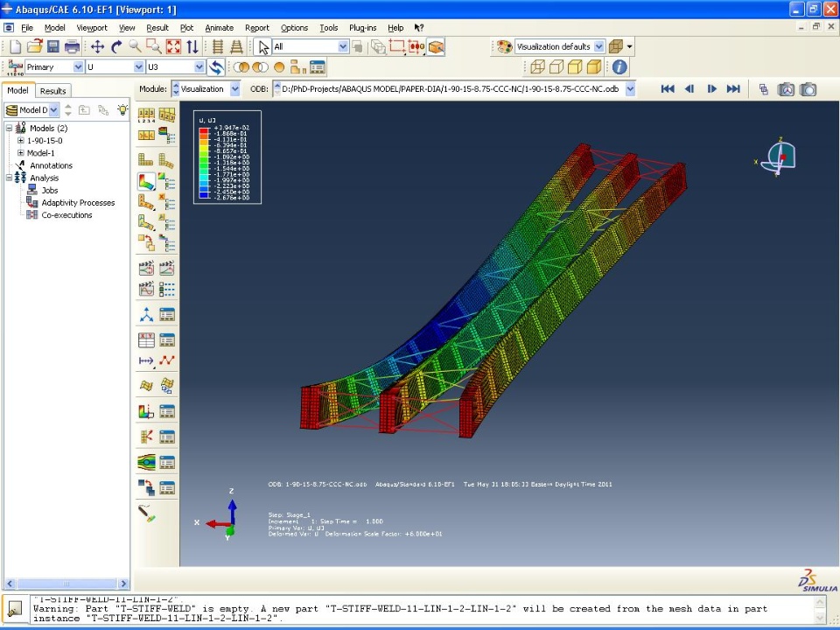Select Co-executions tree item
The width and height of the screenshot is (840, 630).
click(x=67, y=215)
